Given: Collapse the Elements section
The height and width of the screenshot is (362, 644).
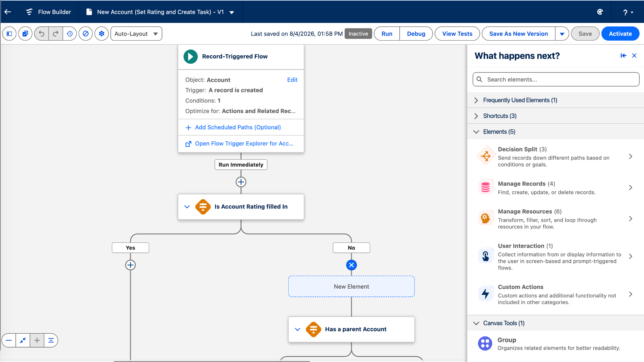Looking at the screenshot, I should [556, 132].
